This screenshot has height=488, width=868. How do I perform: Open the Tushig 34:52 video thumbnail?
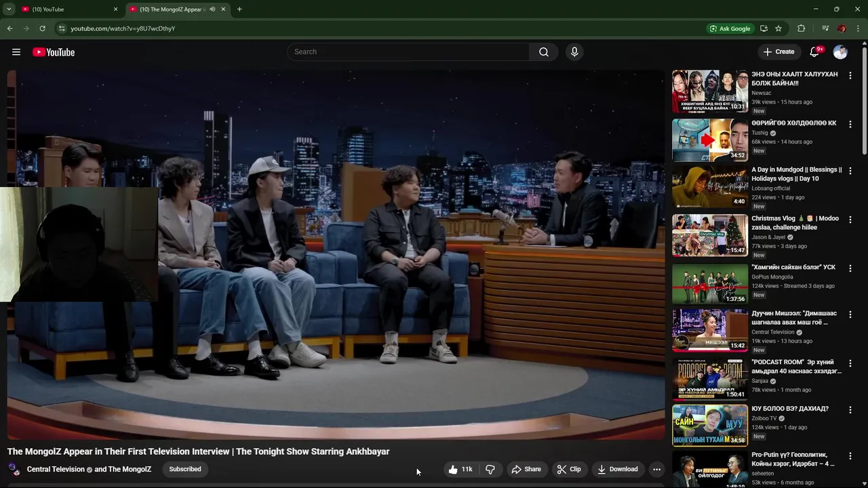point(710,140)
